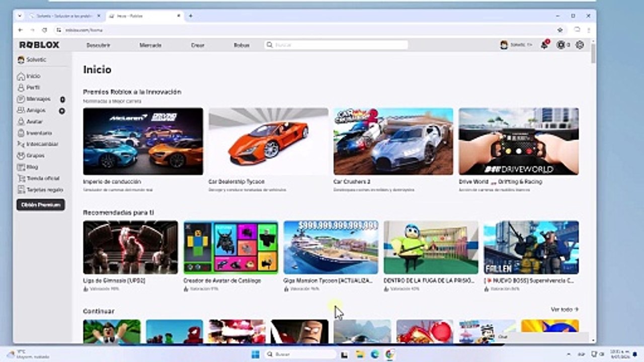Screen dimensions: 644x362
Task: Open File Explorer from the taskbar
Action: [x=360, y=354]
